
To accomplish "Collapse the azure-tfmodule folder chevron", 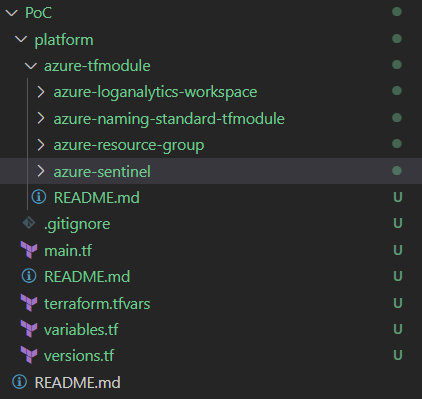I will coord(31,66).
